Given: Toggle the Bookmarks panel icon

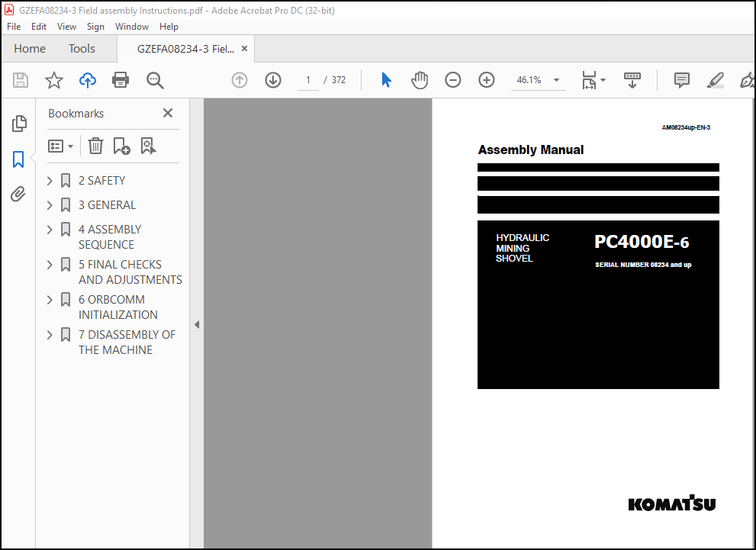Looking at the screenshot, I should 18,159.
